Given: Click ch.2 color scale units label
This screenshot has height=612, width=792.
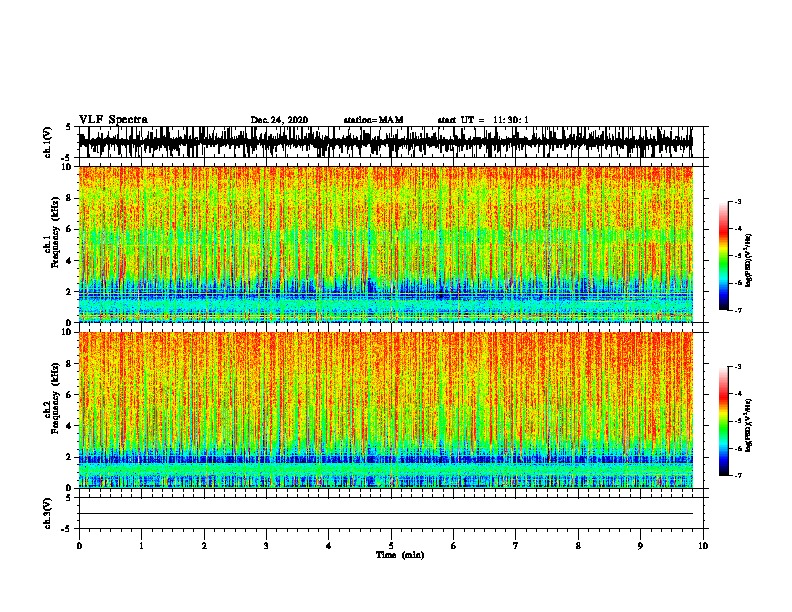Looking at the screenshot, I should 749,425.
